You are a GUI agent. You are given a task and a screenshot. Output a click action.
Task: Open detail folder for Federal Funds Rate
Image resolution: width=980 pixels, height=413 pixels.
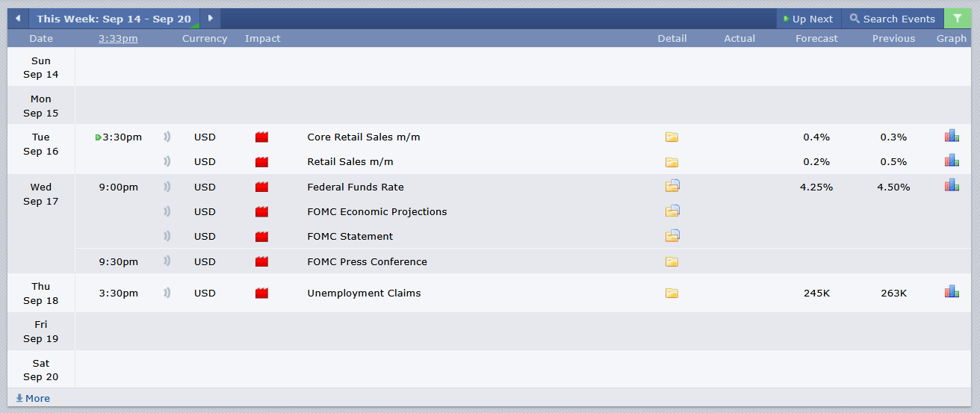672,186
